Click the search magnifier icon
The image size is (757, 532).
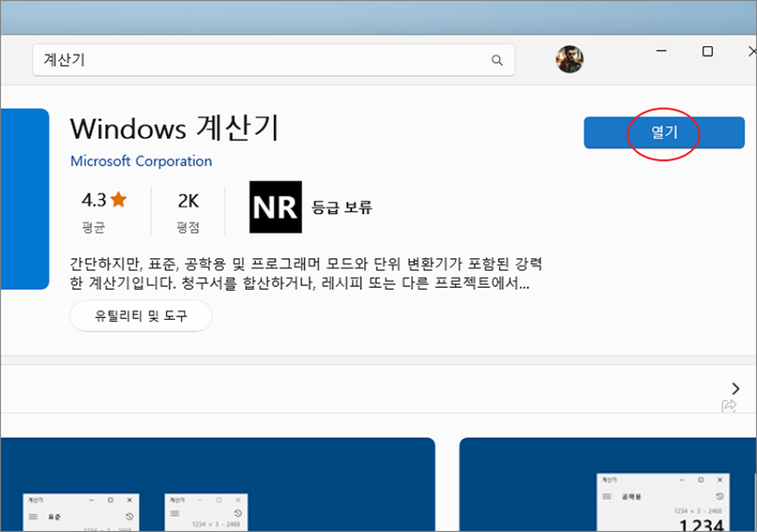coord(497,60)
